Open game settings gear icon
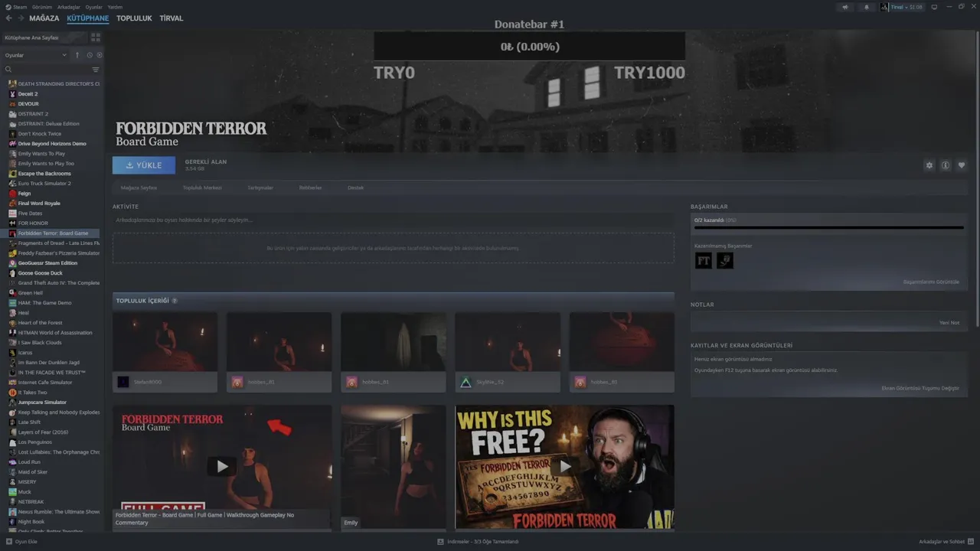Image resolution: width=980 pixels, height=551 pixels. tap(929, 165)
